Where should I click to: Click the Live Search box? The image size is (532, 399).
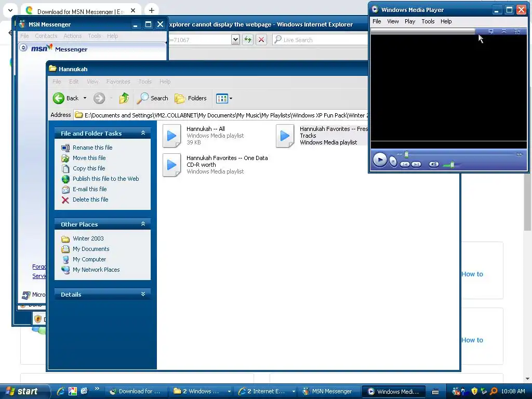320,39
